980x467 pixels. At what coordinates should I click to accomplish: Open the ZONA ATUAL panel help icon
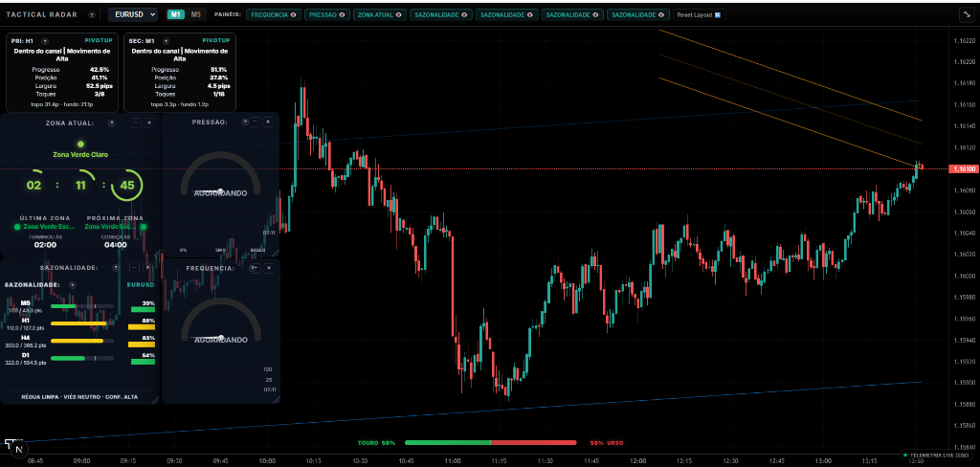pyautogui.click(x=111, y=123)
